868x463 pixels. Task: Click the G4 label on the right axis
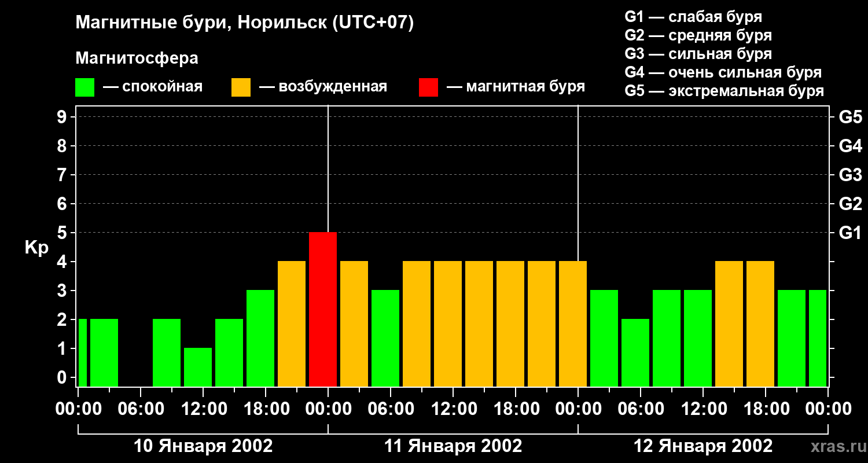850,146
